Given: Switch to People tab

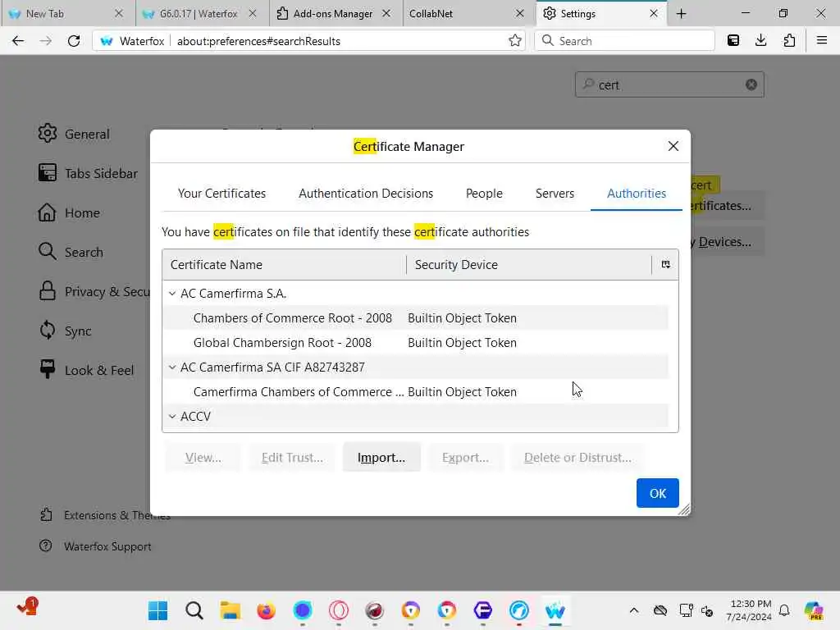Looking at the screenshot, I should point(484,194).
